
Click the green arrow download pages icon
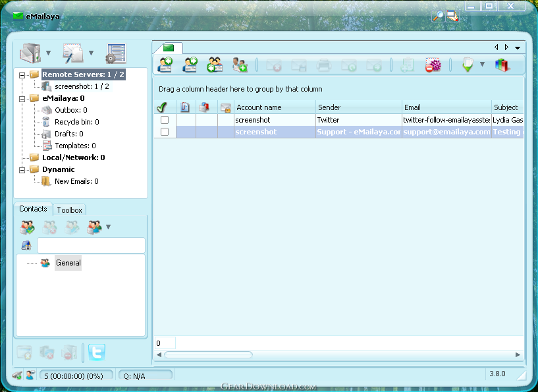click(468, 65)
